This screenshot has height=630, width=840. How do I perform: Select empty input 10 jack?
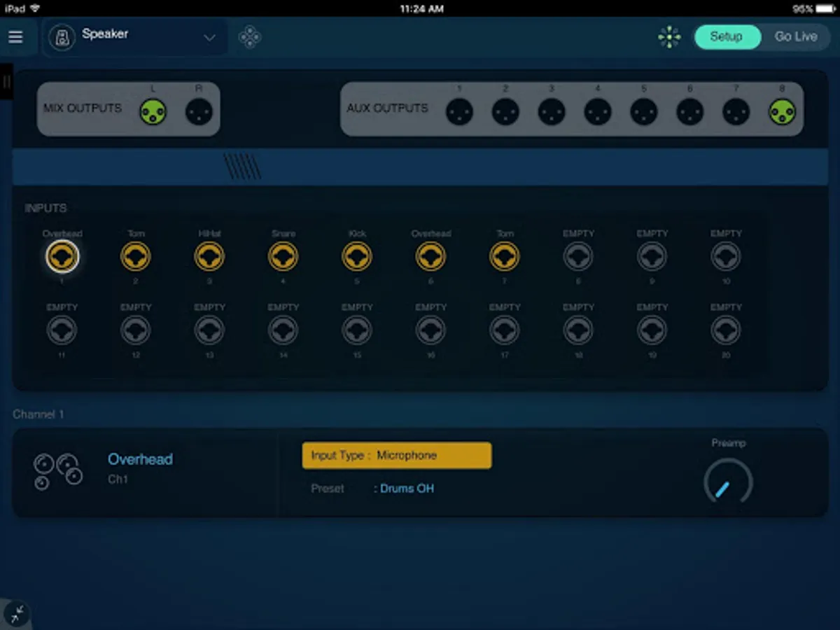[x=726, y=257]
